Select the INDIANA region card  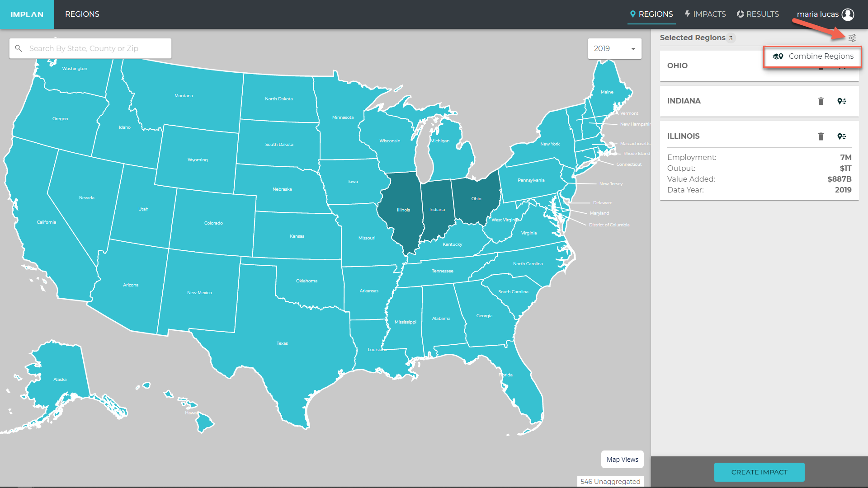(x=759, y=101)
